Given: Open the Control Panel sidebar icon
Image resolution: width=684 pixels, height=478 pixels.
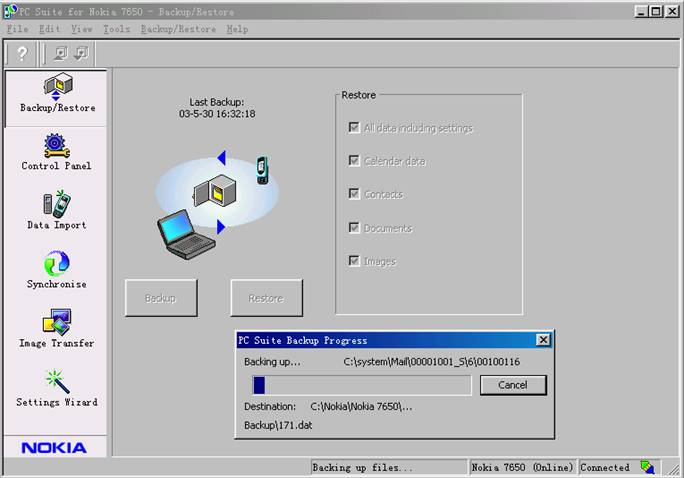Looking at the screenshot, I should pyautogui.click(x=56, y=152).
